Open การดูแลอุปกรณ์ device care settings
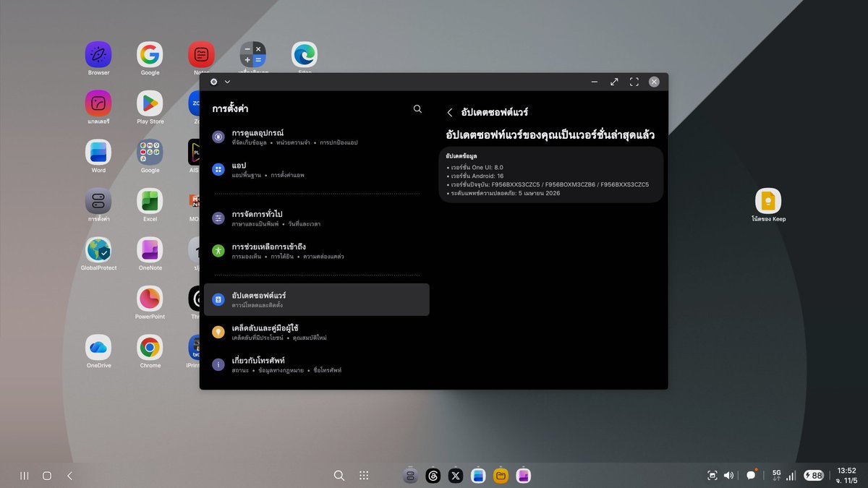The width and height of the screenshot is (868, 488). point(316,137)
